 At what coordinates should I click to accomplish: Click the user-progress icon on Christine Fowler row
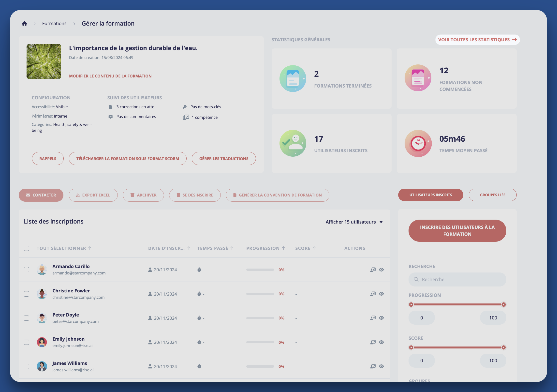point(373,293)
